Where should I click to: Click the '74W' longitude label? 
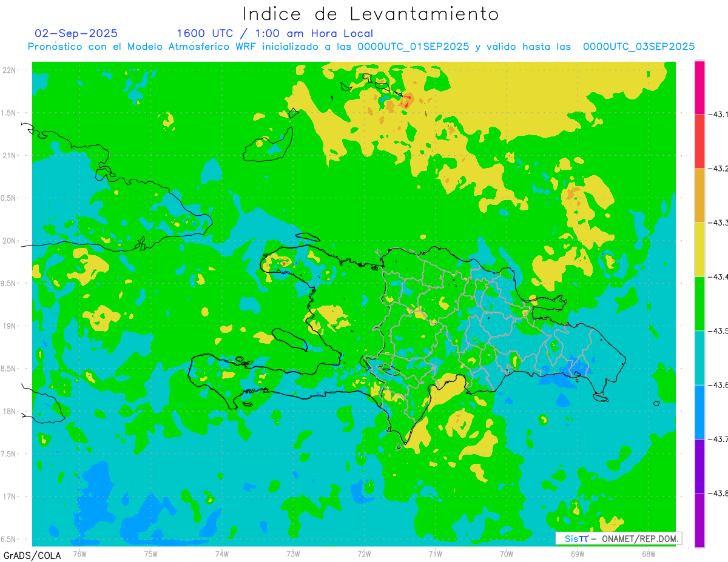[222, 554]
